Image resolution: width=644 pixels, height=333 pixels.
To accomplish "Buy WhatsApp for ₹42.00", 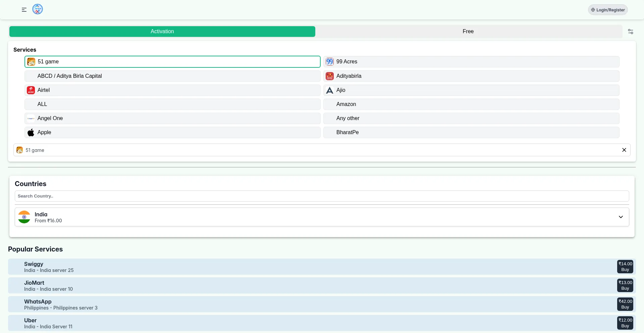I will 625,304.
